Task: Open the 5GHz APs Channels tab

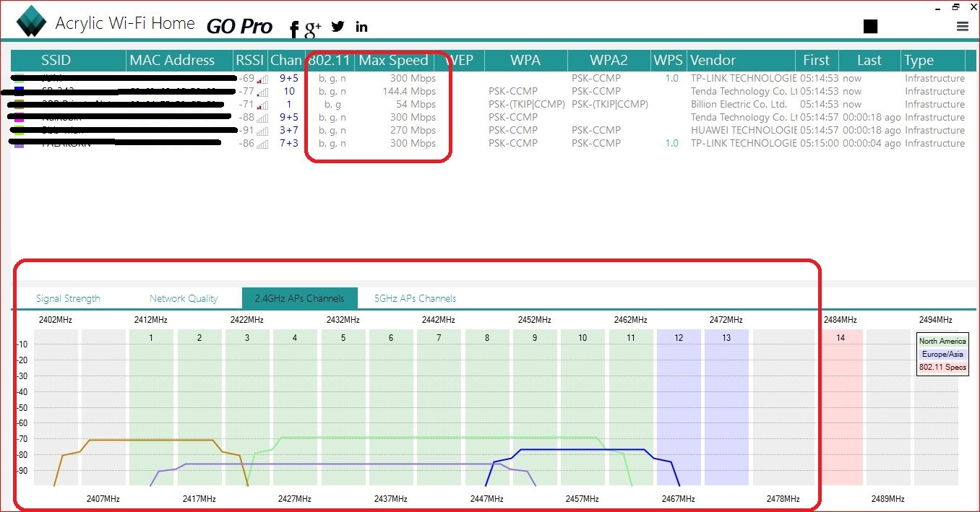Action: point(415,298)
